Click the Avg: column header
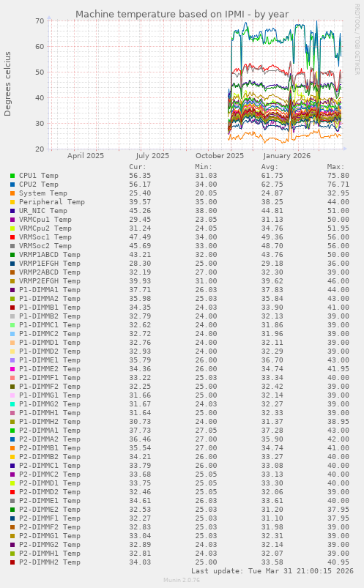This screenshot has height=588, width=364. [x=270, y=167]
